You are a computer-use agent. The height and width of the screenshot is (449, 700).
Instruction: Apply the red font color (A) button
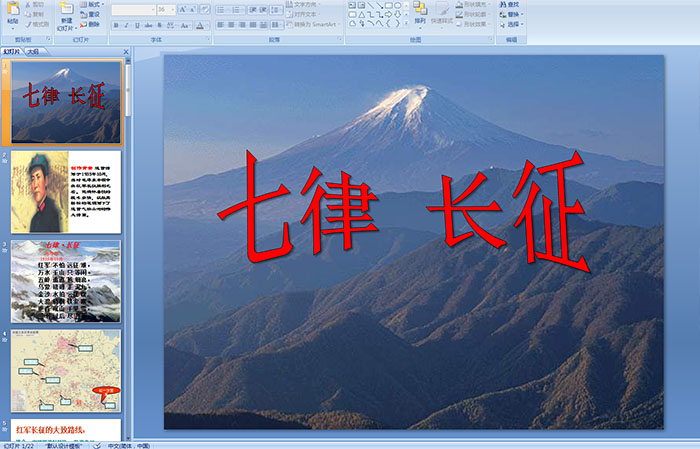[x=200, y=25]
